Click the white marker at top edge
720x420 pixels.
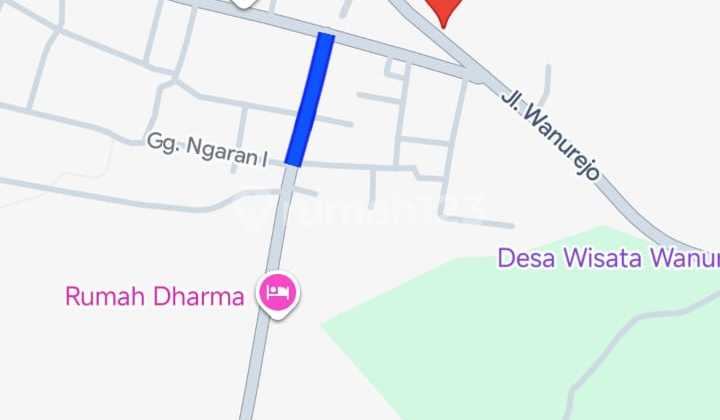[x=243, y=4]
